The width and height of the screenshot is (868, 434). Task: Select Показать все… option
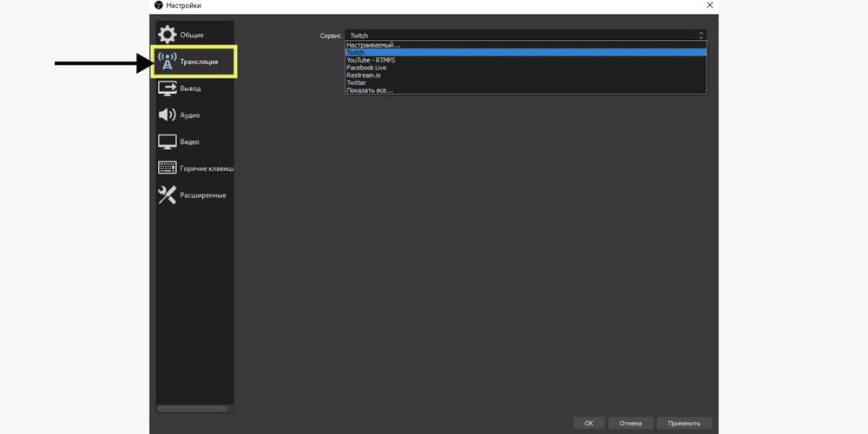[526, 89]
